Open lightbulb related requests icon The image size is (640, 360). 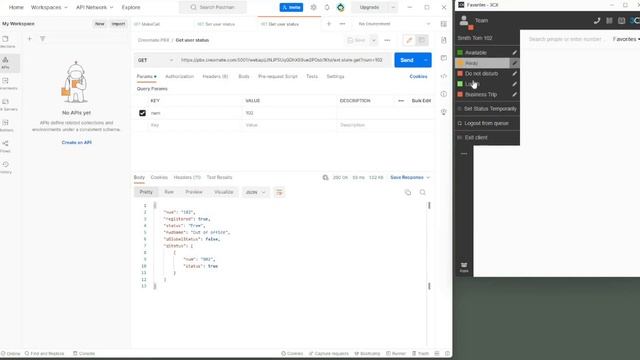click(444, 112)
